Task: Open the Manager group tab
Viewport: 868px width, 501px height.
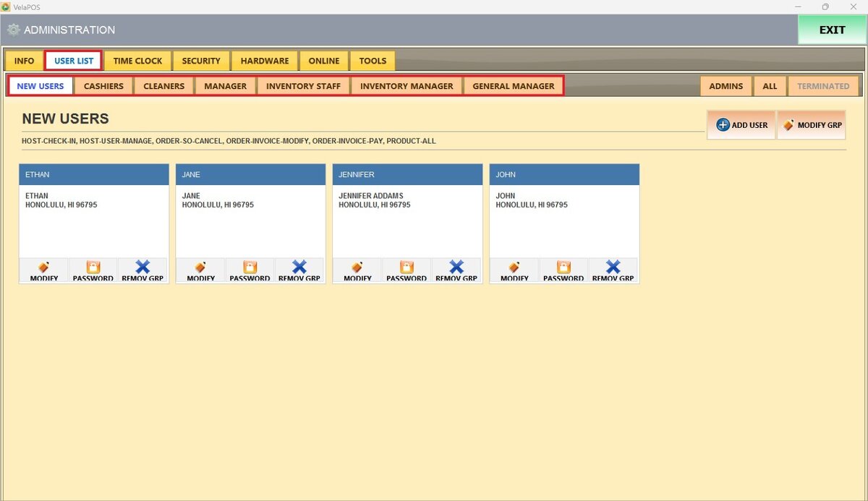Action: 226,86
